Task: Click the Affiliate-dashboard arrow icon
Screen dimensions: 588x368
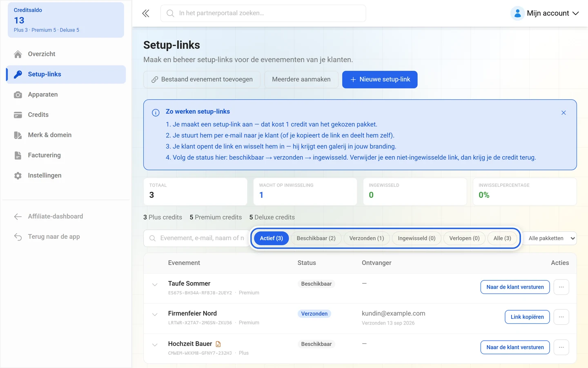Action: [x=18, y=217]
